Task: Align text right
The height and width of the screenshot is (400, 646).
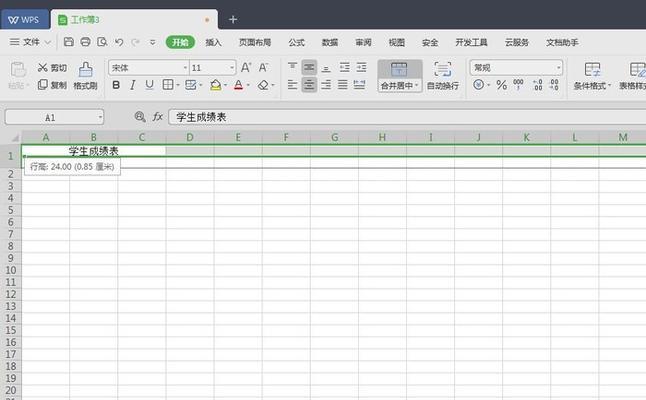Action: pyautogui.click(x=326, y=85)
